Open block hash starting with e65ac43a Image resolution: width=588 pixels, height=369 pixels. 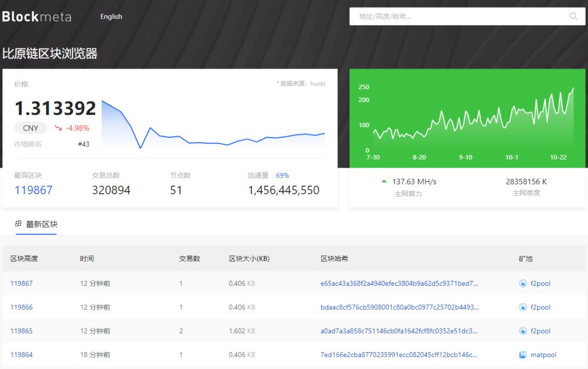coord(399,284)
